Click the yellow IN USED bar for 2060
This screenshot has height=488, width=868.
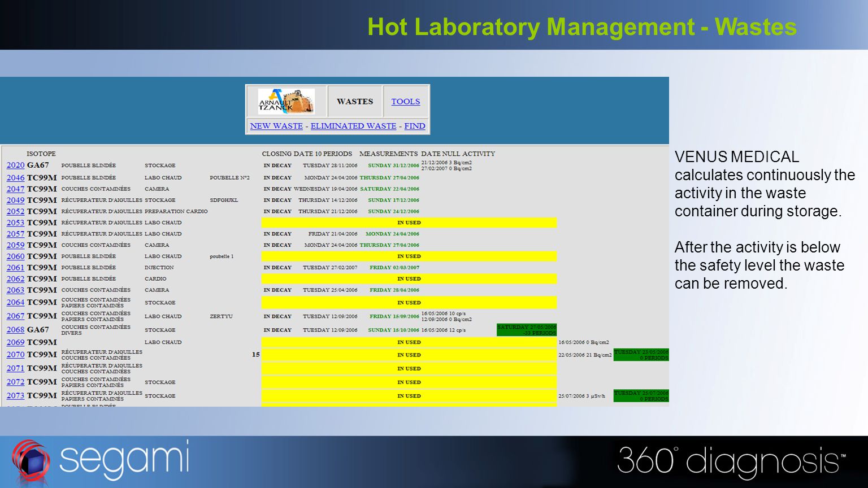coord(409,256)
